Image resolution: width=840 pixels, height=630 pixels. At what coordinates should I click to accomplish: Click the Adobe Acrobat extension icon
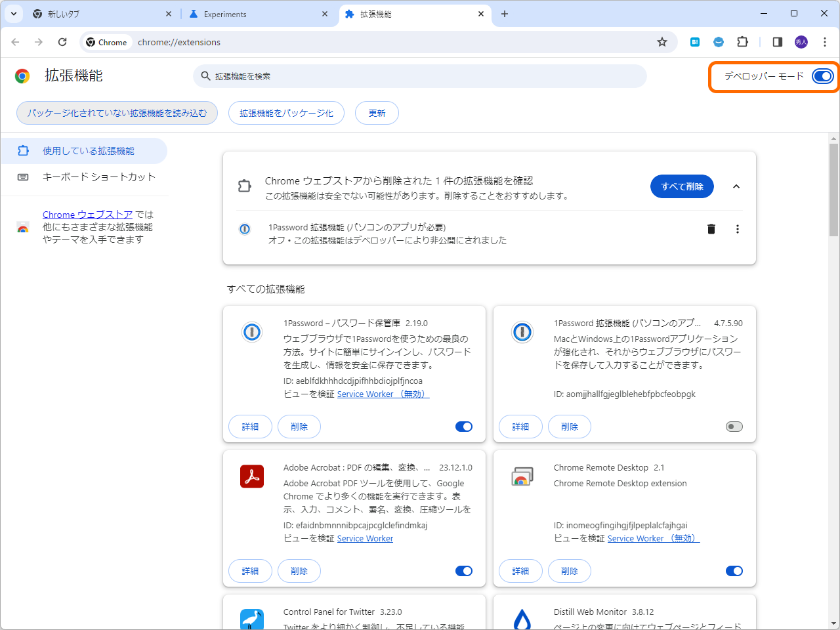click(251, 476)
